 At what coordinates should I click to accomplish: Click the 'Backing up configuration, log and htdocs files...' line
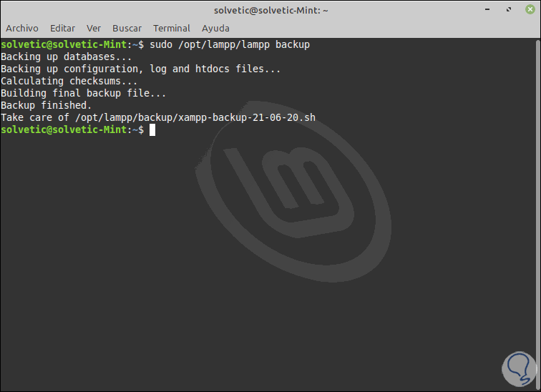point(140,69)
